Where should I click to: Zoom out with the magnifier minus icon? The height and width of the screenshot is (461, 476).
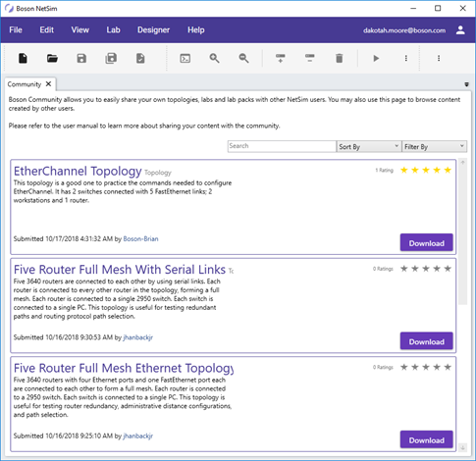(x=243, y=59)
